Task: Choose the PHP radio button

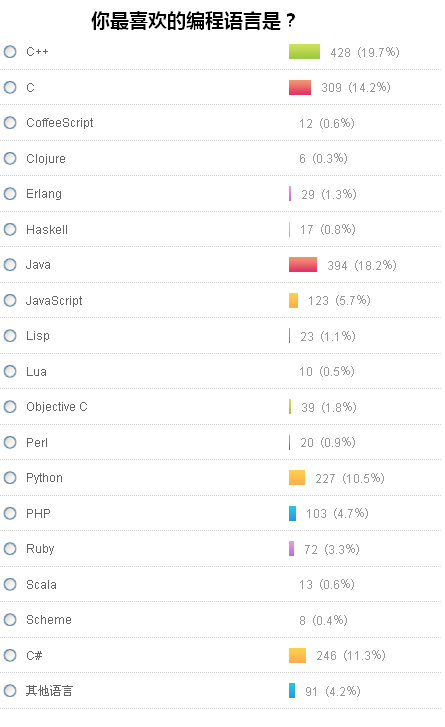Action: click(10, 513)
